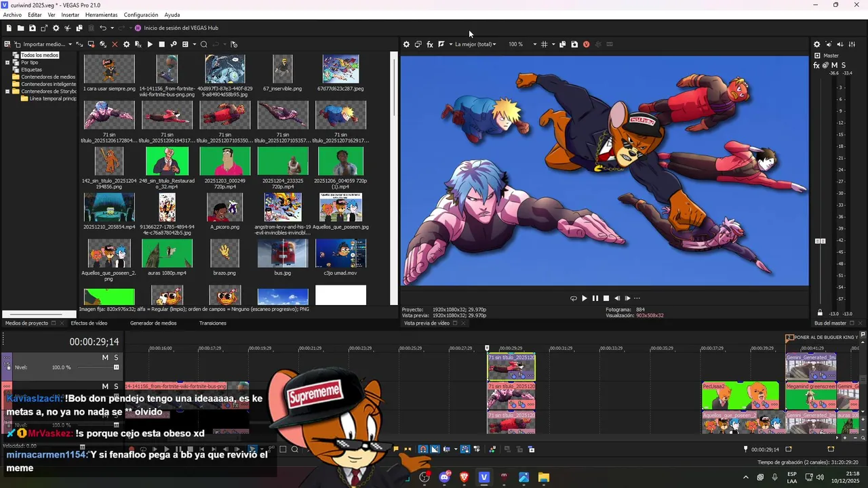
Task: Select the auras 1080p.mp4 thumbnail
Action: pyautogui.click(x=167, y=253)
